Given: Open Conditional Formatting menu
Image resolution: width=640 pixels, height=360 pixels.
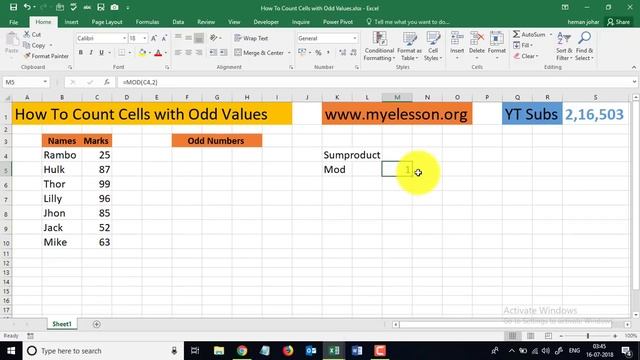Looking at the screenshot, I should [x=379, y=46].
